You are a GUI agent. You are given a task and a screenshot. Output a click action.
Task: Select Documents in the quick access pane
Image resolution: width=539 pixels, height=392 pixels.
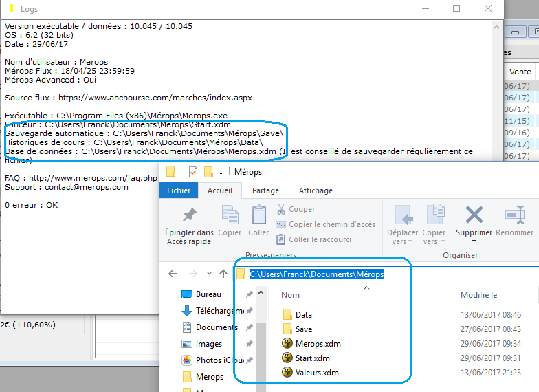[x=209, y=327]
